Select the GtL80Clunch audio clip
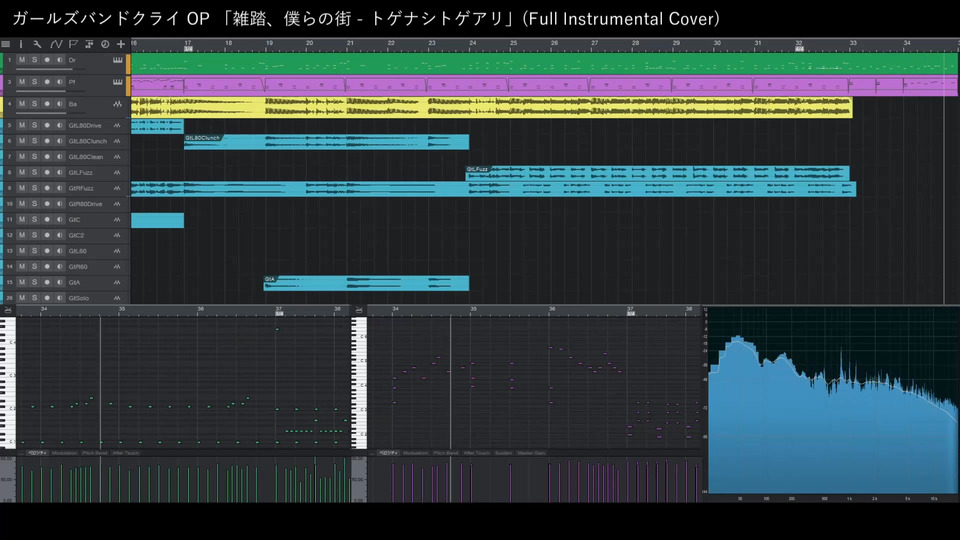The width and height of the screenshot is (960, 540). click(x=326, y=141)
